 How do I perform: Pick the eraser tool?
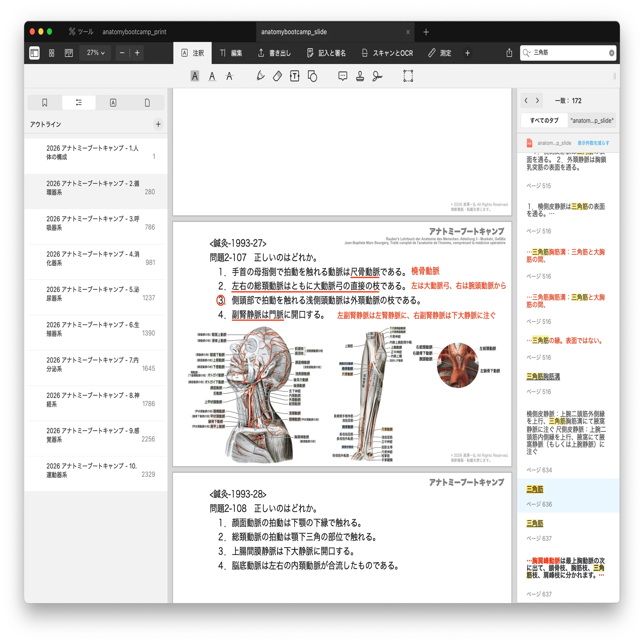tap(277, 76)
